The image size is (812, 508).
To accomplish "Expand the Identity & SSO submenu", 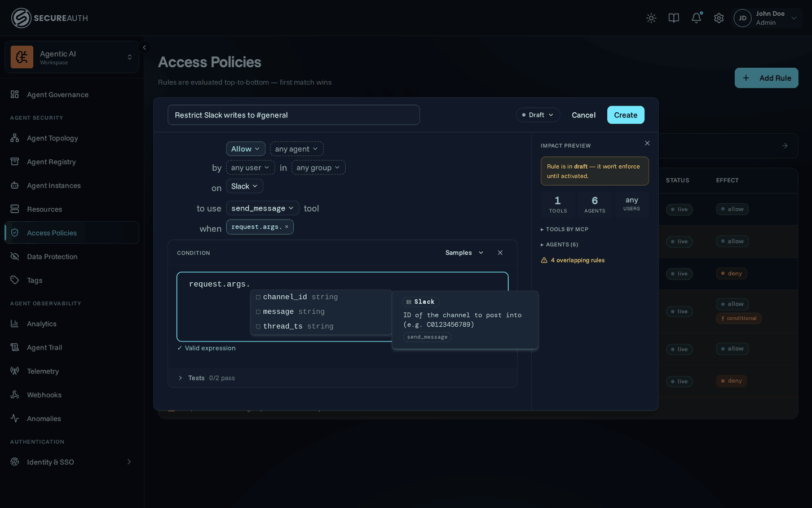I will tap(129, 462).
